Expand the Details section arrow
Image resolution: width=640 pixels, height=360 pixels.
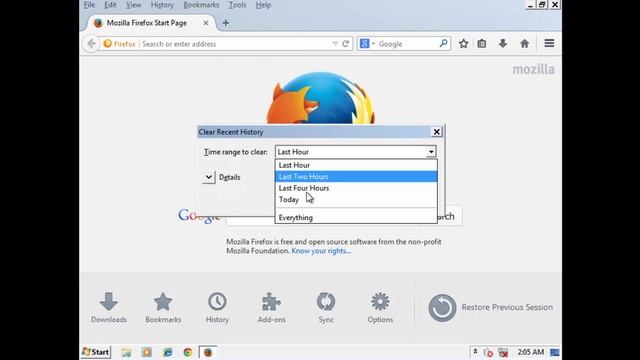(x=209, y=177)
